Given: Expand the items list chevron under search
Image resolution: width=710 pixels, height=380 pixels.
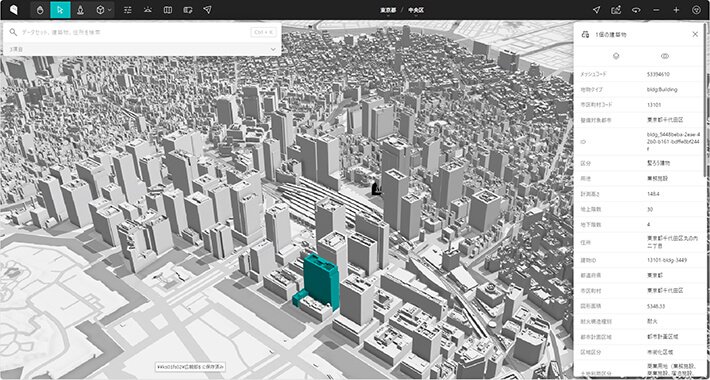Looking at the screenshot, I should (273, 49).
